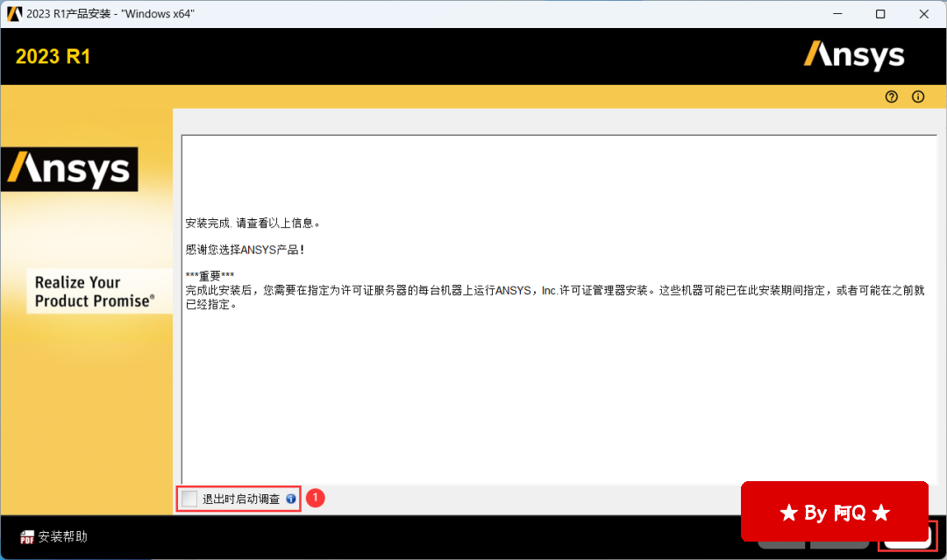Click the blue info icon beside 退出时启动调查
Viewport: 947px width, 560px height.
coord(291,499)
